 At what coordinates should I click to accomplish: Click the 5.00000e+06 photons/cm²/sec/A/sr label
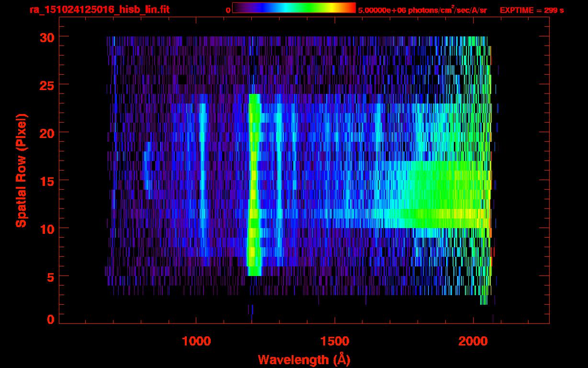[422, 10]
